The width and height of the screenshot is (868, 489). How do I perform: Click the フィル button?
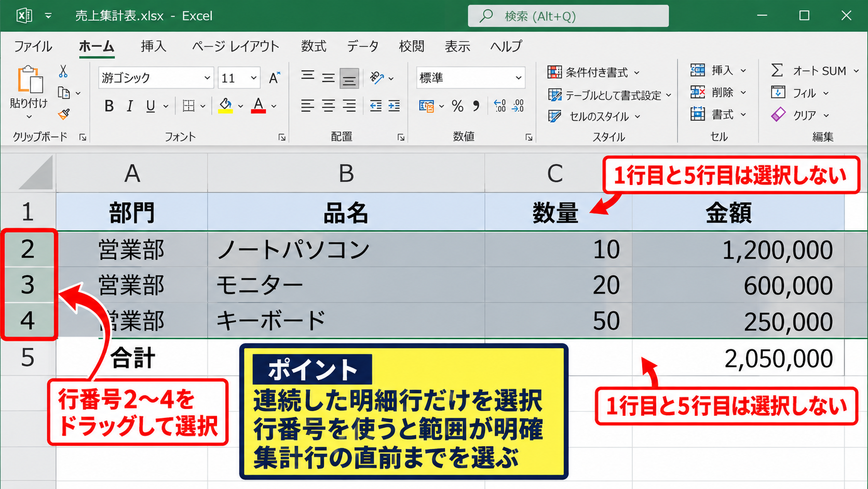click(800, 93)
